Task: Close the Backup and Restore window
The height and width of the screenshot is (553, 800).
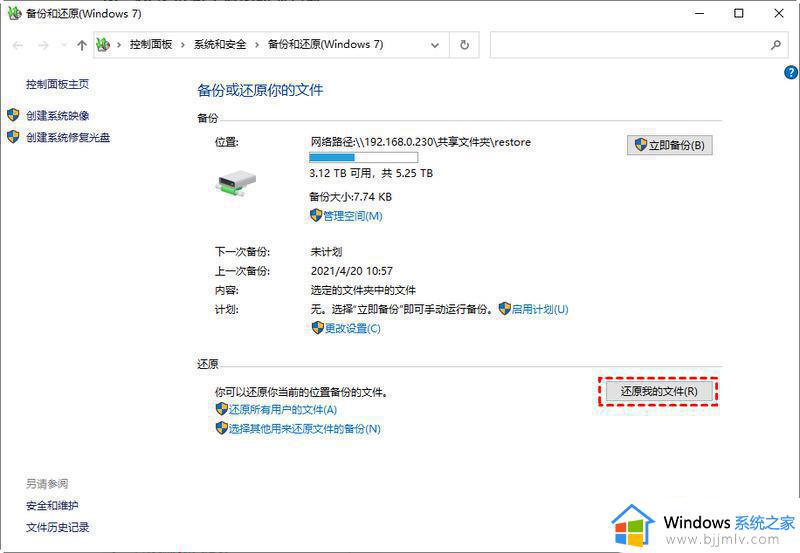Action: (x=779, y=13)
